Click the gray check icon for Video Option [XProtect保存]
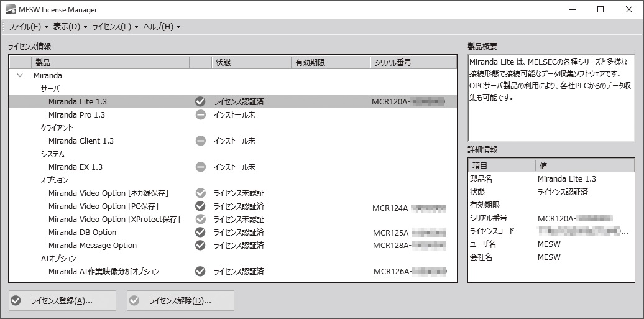Screen dimensions: 644x319 coord(200,219)
